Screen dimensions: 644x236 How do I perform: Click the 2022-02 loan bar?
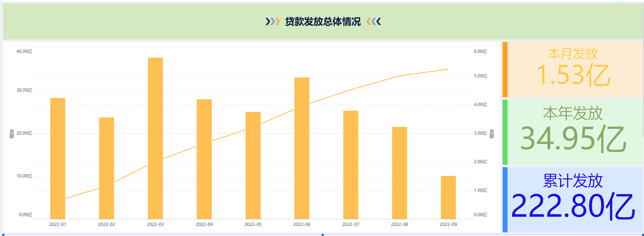coord(107,168)
